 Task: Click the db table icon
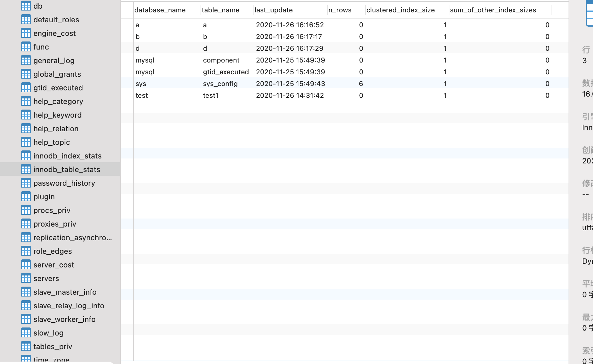click(x=26, y=6)
